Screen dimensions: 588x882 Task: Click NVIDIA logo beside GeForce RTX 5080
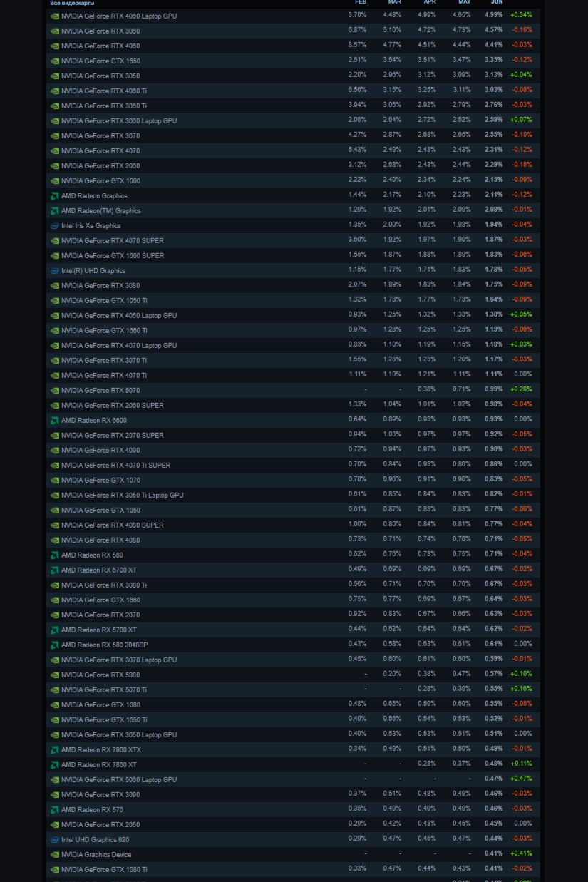[x=55, y=675]
